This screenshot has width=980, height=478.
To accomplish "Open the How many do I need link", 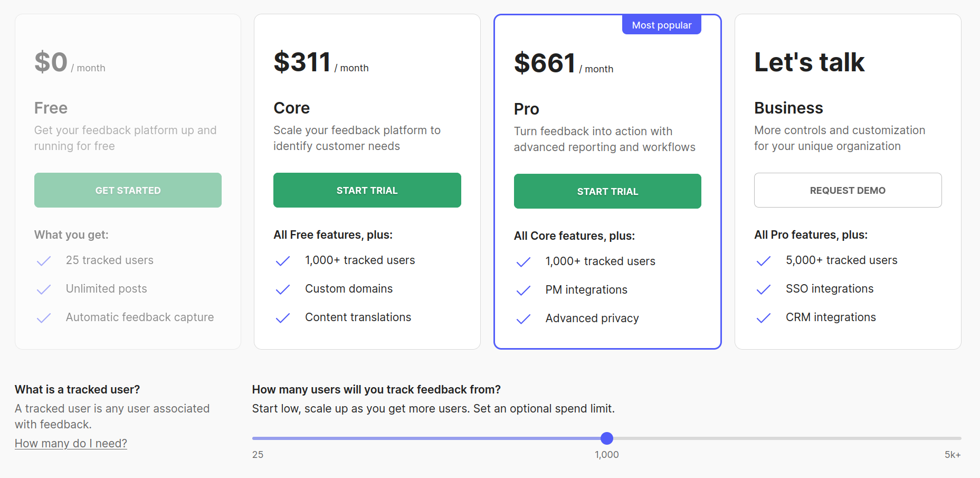I will pos(71,443).
